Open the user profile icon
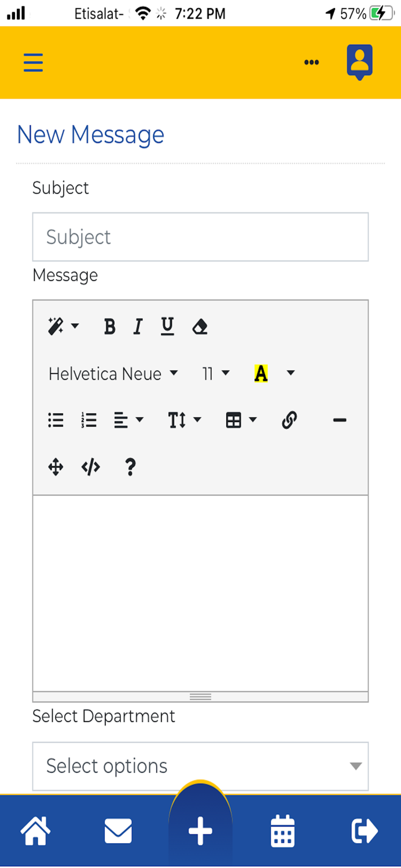Viewport: 401px width, 868px height. (359, 61)
